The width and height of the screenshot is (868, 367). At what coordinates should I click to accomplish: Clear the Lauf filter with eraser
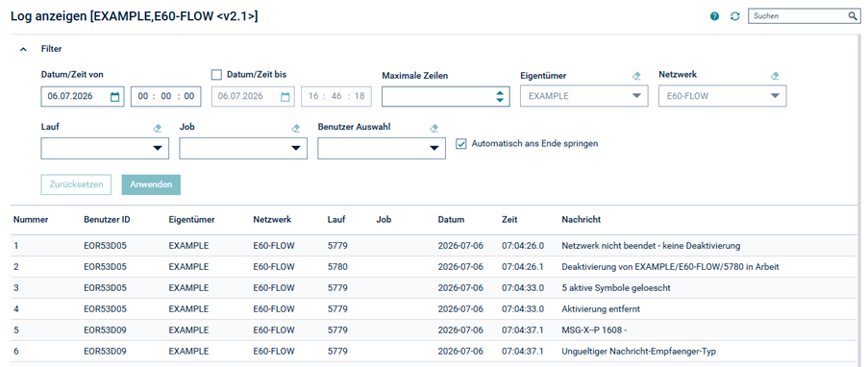pos(158,129)
